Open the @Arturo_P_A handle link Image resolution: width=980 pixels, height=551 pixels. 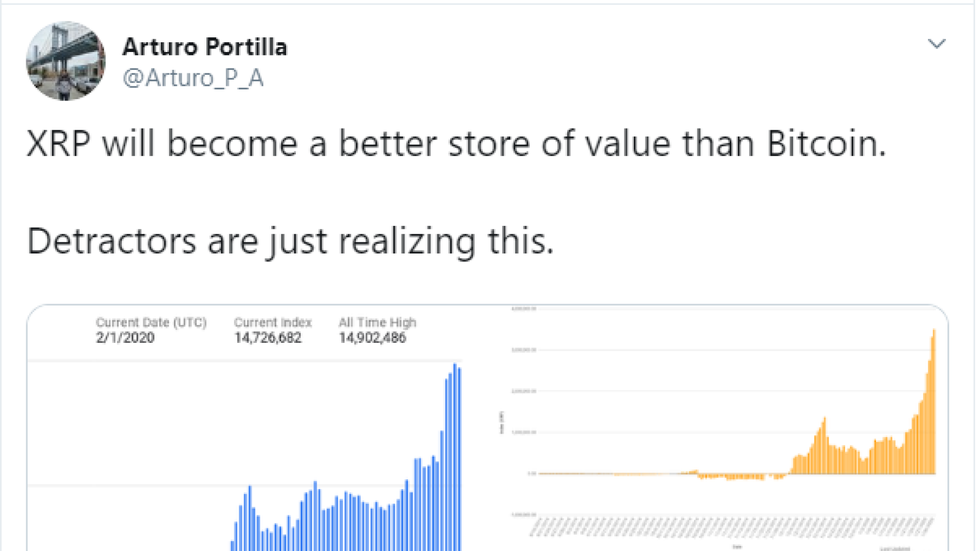tap(193, 78)
